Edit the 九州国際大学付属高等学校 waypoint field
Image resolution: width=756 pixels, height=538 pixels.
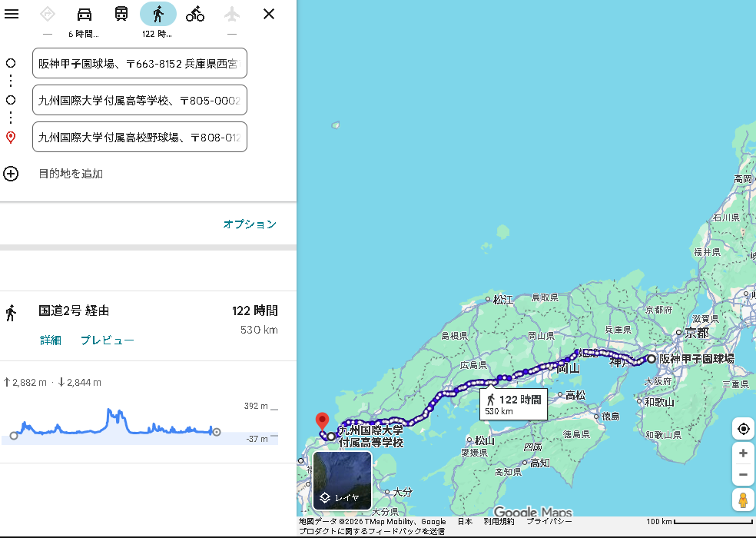pyautogui.click(x=140, y=100)
